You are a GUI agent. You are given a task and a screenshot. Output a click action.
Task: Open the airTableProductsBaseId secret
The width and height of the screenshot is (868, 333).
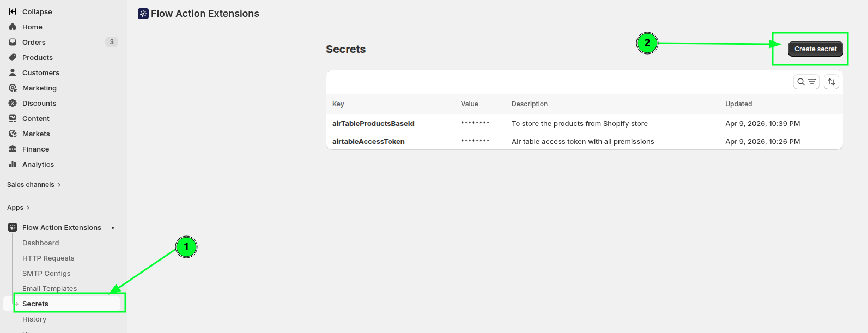[x=373, y=124]
